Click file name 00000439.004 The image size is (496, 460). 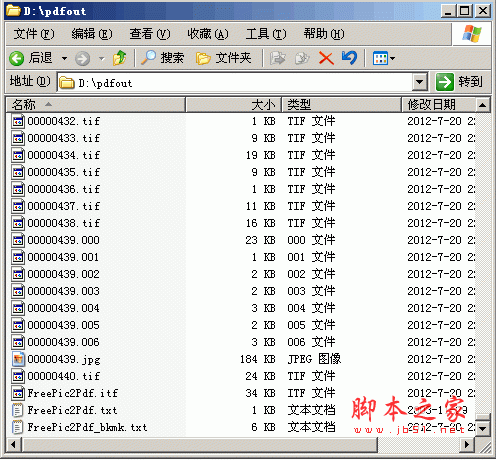(x=63, y=308)
